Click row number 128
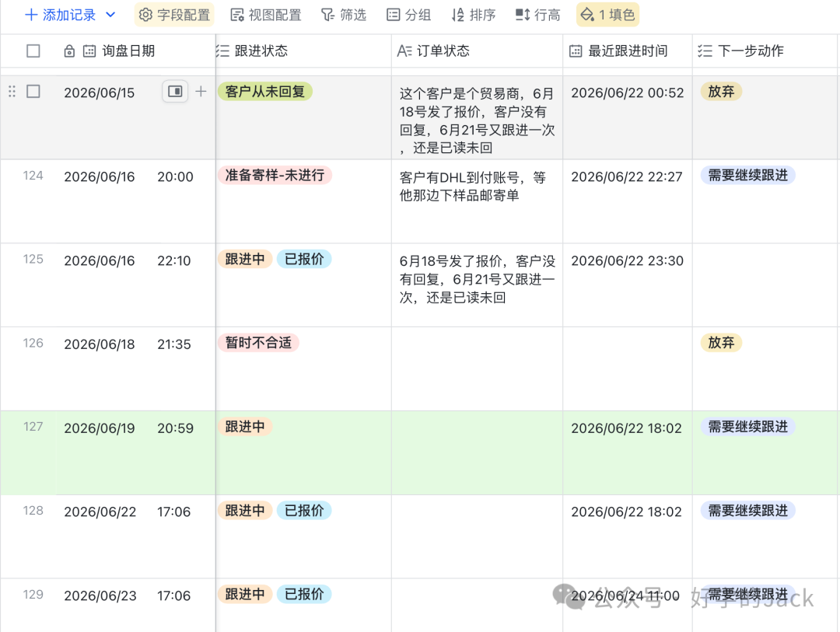The image size is (840, 632). click(33, 511)
